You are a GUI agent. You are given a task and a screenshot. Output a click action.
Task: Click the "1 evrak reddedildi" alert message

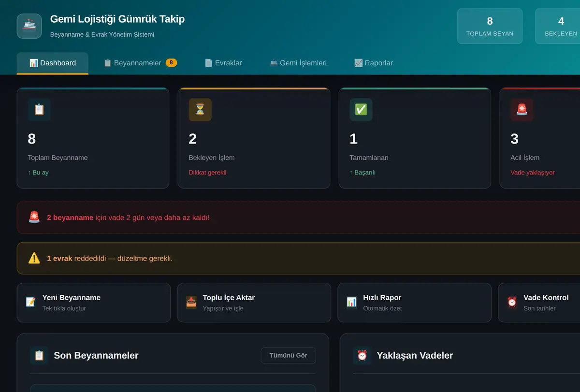110,258
